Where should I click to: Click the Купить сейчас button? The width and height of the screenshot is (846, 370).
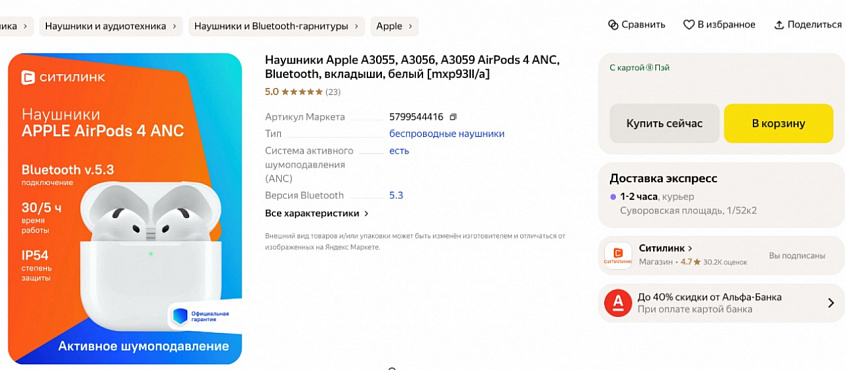(665, 124)
